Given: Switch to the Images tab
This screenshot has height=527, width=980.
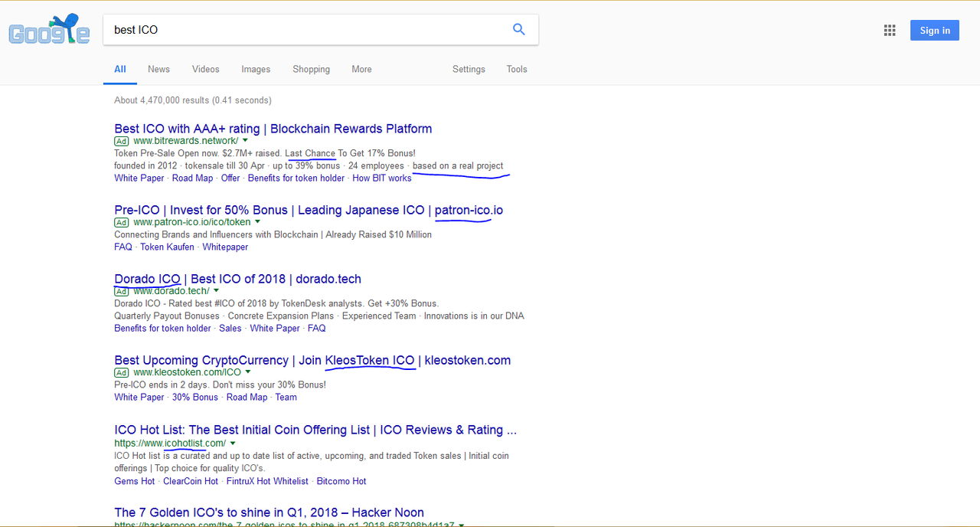Looking at the screenshot, I should 256,69.
